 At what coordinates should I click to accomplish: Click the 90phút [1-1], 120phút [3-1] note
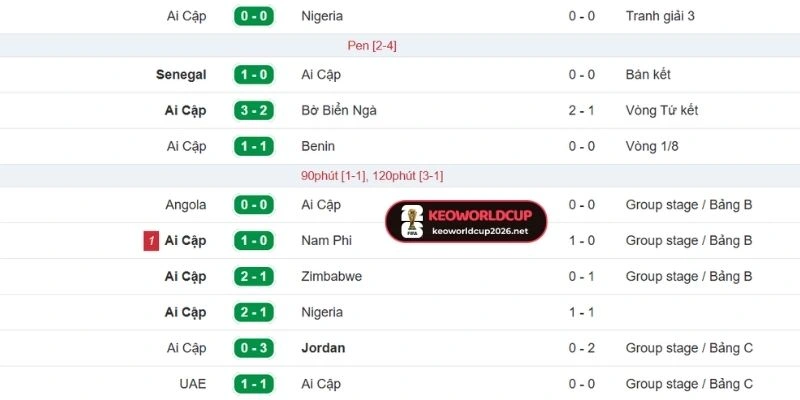372,175
